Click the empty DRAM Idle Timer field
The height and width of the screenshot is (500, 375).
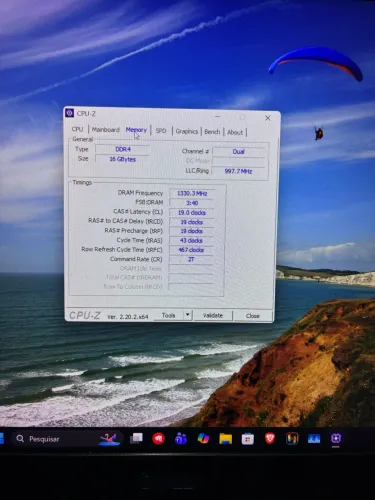[x=191, y=268]
